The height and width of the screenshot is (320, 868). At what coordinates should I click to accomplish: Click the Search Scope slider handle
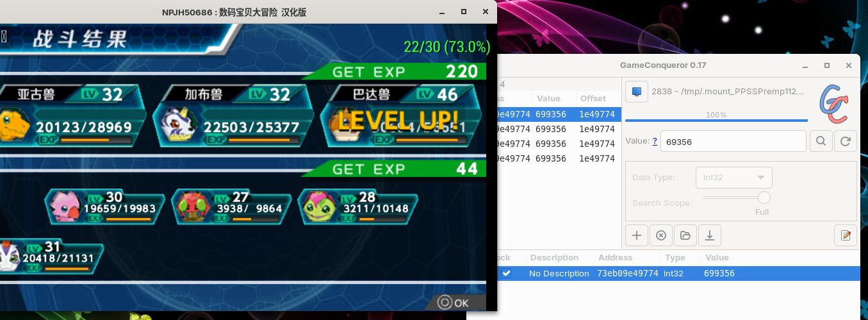764,198
